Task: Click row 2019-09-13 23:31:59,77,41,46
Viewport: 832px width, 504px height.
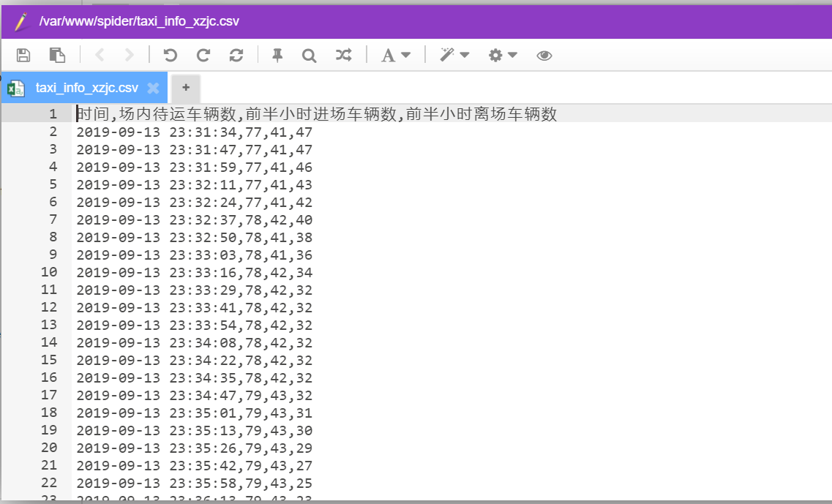Action: point(194,167)
